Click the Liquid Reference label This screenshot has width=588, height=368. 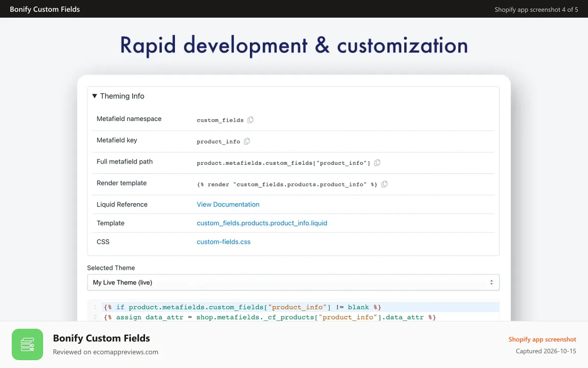click(x=122, y=204)
